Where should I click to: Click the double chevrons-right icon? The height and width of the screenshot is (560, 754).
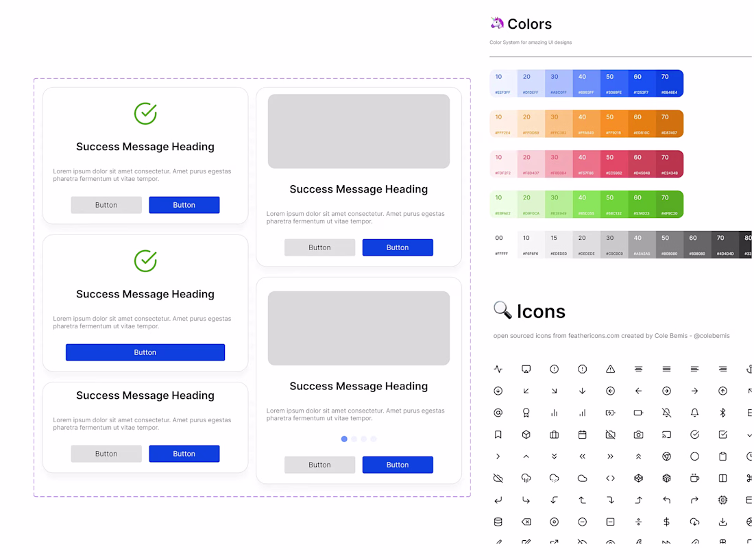(610, 456)
